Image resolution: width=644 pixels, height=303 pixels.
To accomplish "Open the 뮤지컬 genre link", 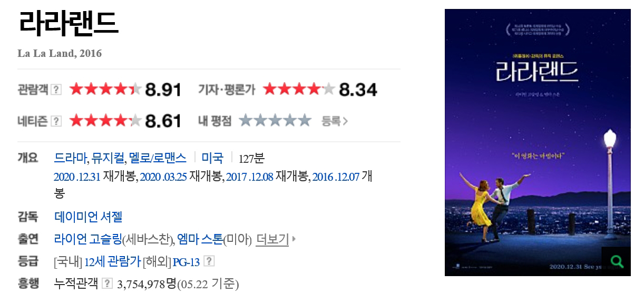I will pyautogui.click(x=108, y=158).
